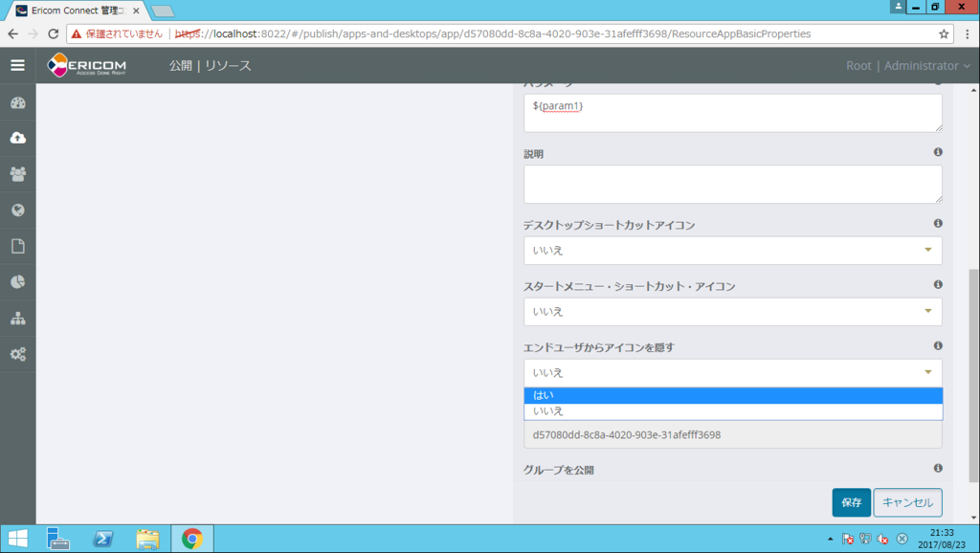Click the hierarchy sitemap sidebar icon

point(17,318)
